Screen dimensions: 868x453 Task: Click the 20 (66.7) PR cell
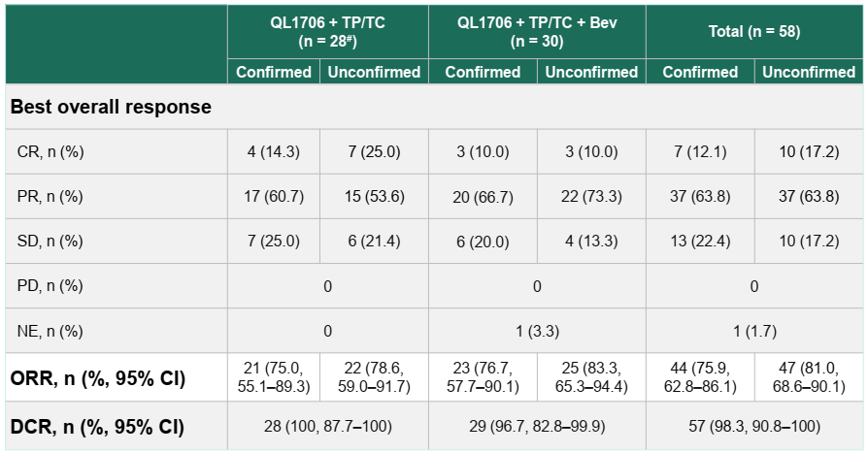[x=483, y=197]
